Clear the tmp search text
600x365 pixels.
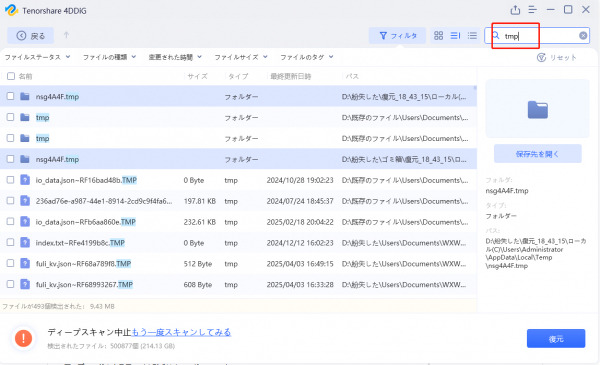click(583, 36)
